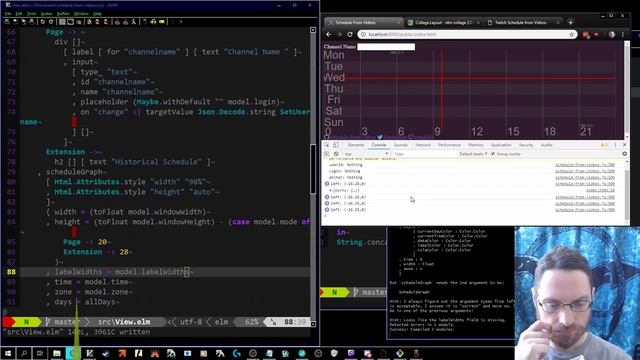Image resolution: width=640 pixels, height=360 pixels.
Task: Click the Chrome profile avatar
Action: (611, 35)
